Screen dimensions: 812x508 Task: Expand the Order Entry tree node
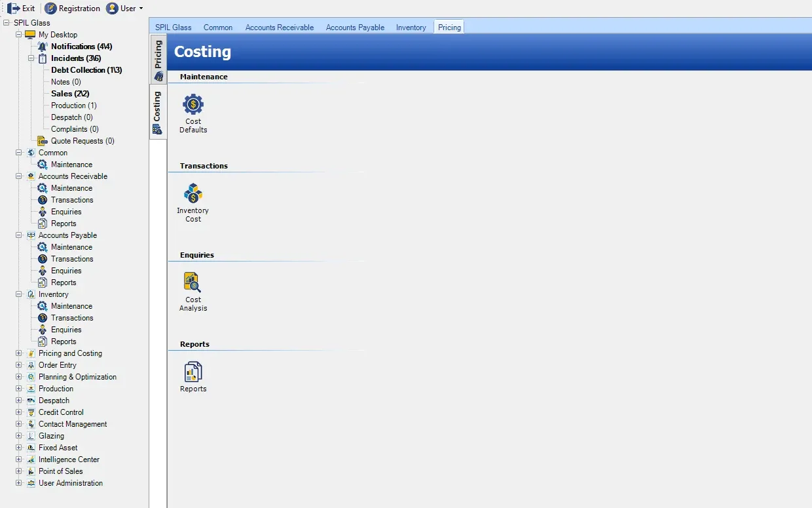(19, 365)
